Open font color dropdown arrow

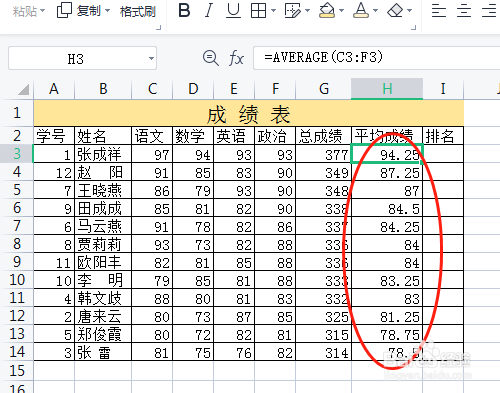pos(376,11)
